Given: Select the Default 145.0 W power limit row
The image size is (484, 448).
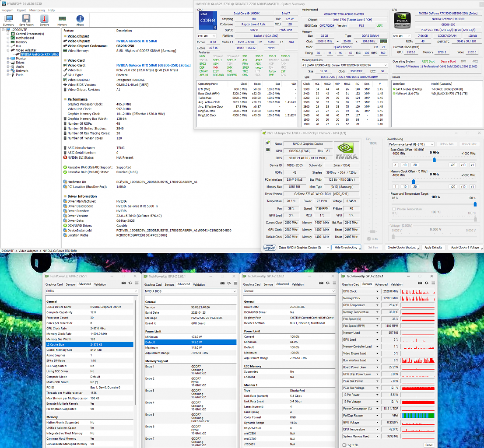Looking at the screenshot, I should 190,342.
